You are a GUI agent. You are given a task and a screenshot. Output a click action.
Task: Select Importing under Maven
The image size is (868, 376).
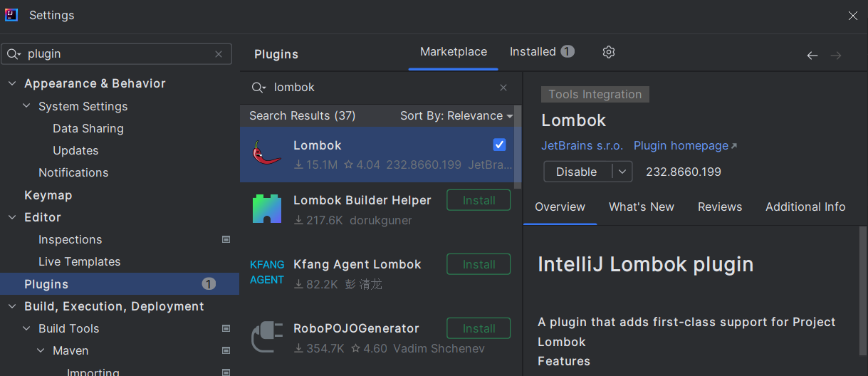pos(93,371)
